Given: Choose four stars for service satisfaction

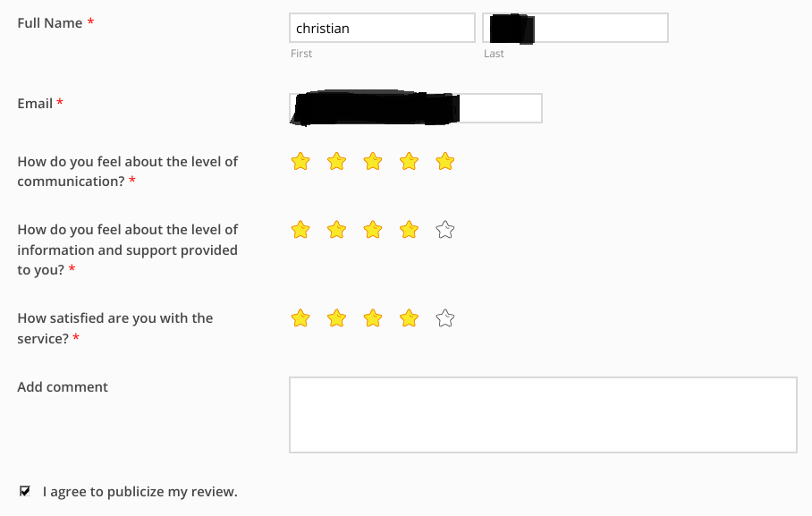Looking at the screenshot, I should 409,318.
